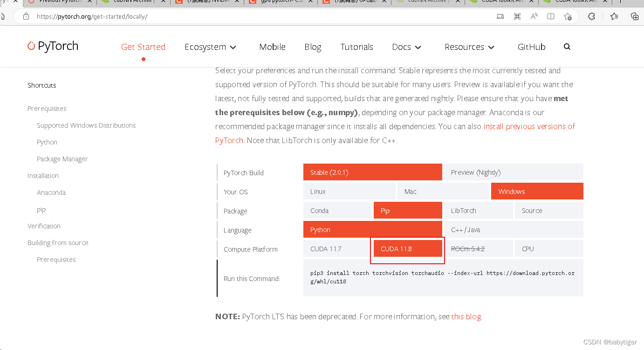The width and height of the screenshot is (644, 350).
Task: Click the 'Compute Platform' row label
Action: (x=251, y=249)
